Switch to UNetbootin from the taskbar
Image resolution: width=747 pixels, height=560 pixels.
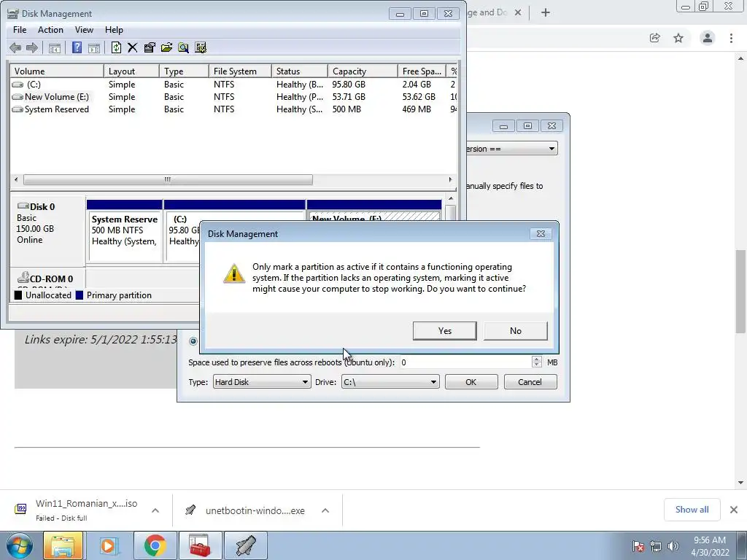246,545
